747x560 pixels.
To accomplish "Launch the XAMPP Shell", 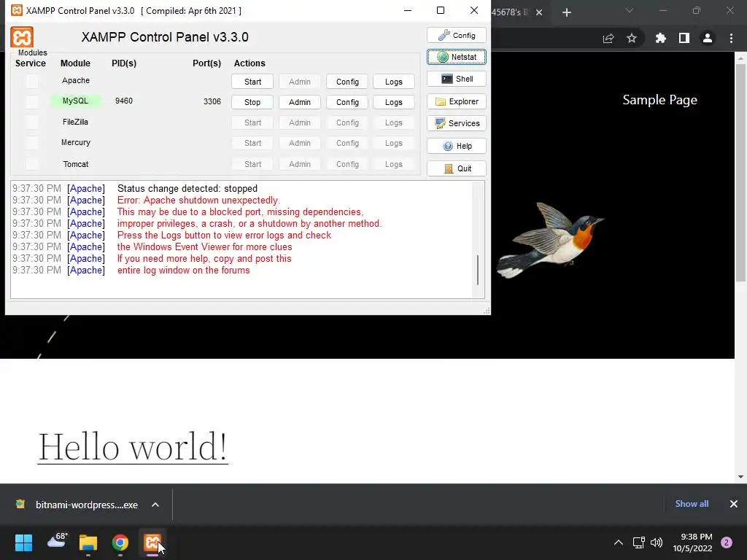I will coord(457,79).
